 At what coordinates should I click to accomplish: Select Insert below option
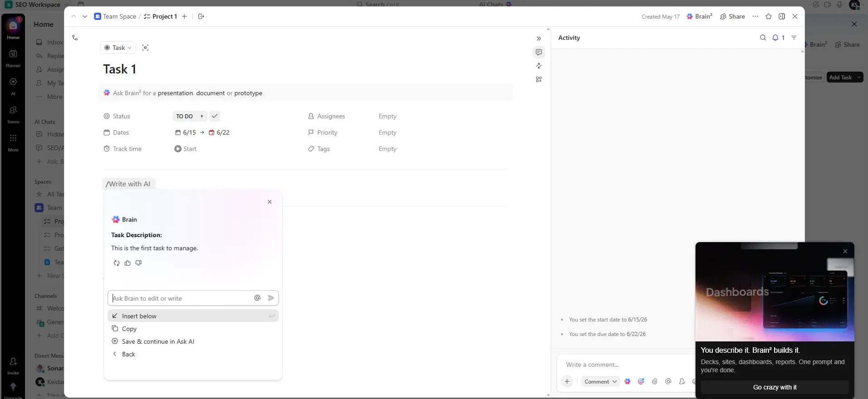pyautogui.click(x=193, y=316)
